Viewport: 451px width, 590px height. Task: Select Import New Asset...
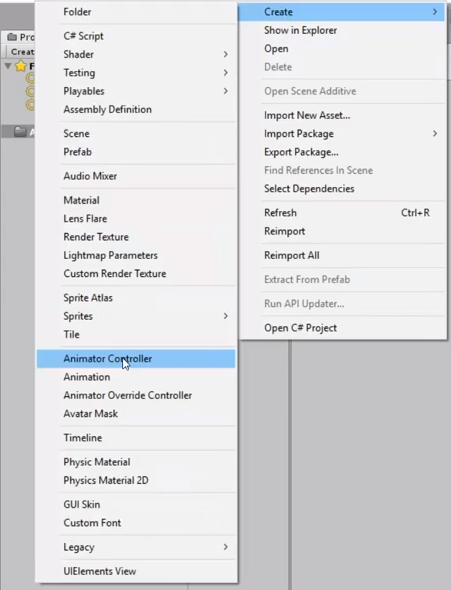(342, 116)
